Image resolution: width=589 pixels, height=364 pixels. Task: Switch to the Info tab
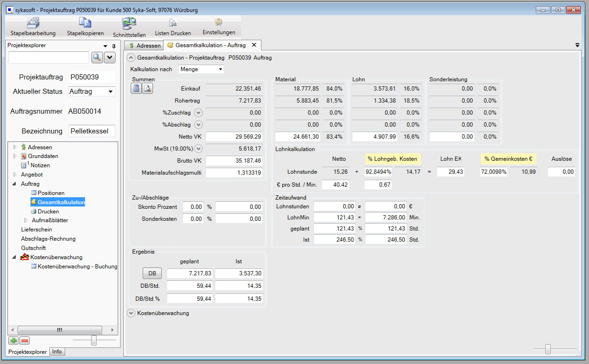tap(57, 352)
